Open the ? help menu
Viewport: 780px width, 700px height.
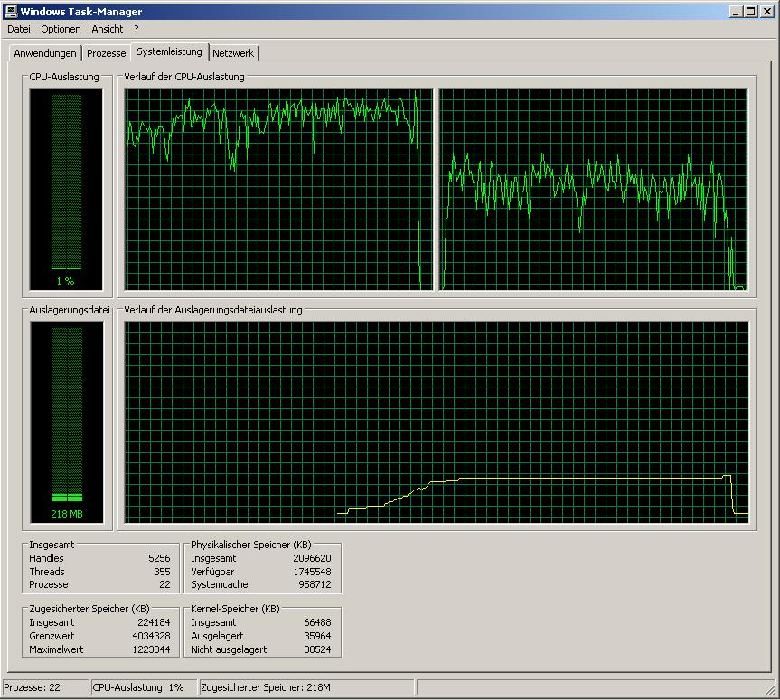(x=136, y=29)
